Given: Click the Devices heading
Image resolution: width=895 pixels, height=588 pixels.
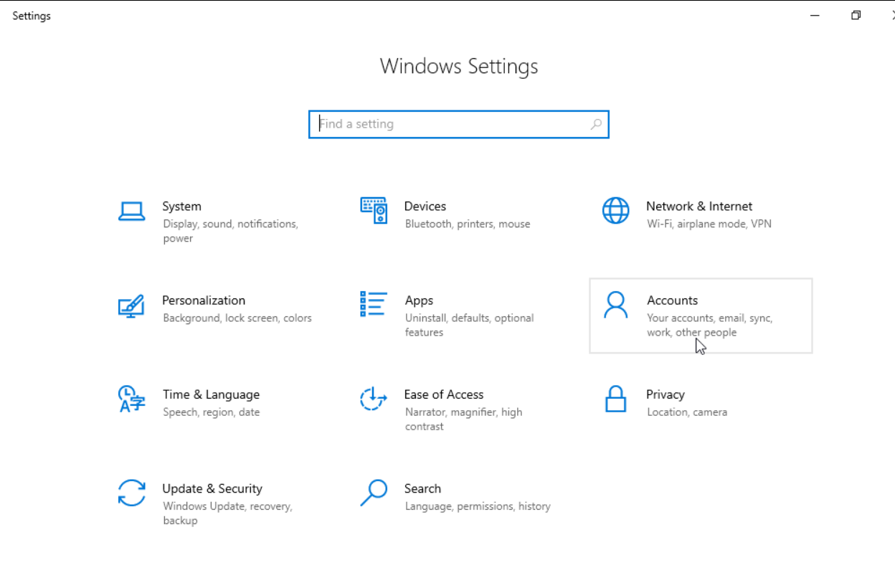Looking at the screenshot, I should click(x=425, y=207).
